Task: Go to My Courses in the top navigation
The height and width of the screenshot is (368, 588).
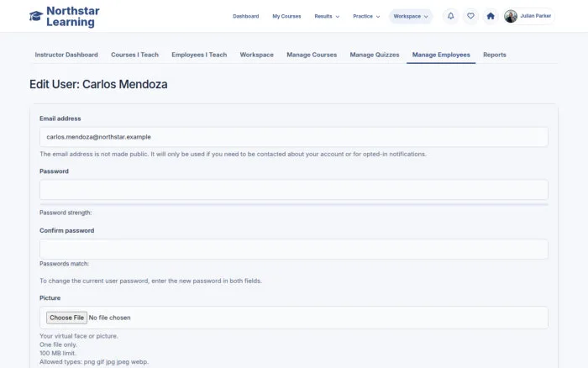Action: click(286, 17)
